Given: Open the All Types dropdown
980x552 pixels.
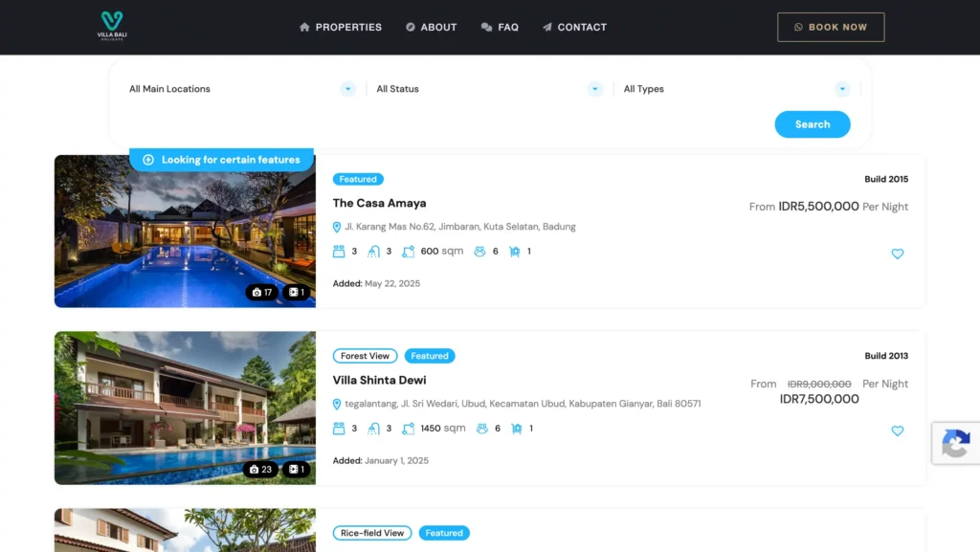Looking at the screenshot, I should (737, 89).
